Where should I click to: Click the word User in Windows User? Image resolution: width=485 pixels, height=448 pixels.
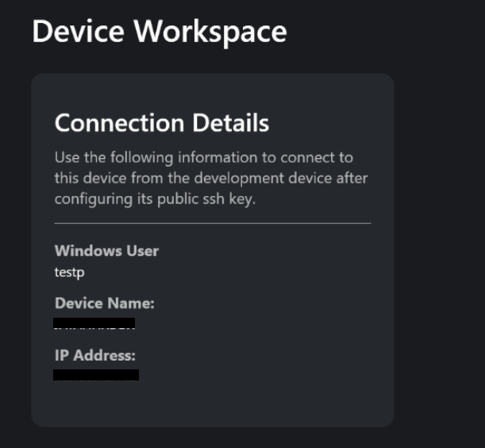click(x=143, y=250)
